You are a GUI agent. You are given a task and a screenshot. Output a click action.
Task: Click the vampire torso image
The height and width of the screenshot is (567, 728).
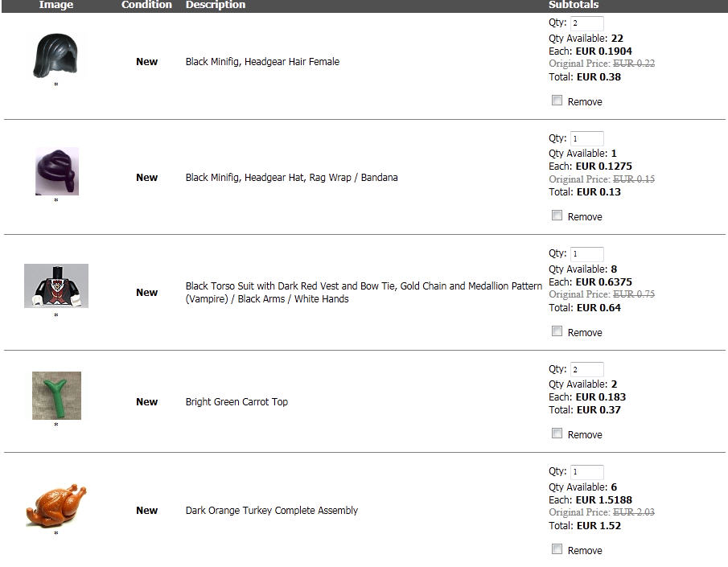56,286
